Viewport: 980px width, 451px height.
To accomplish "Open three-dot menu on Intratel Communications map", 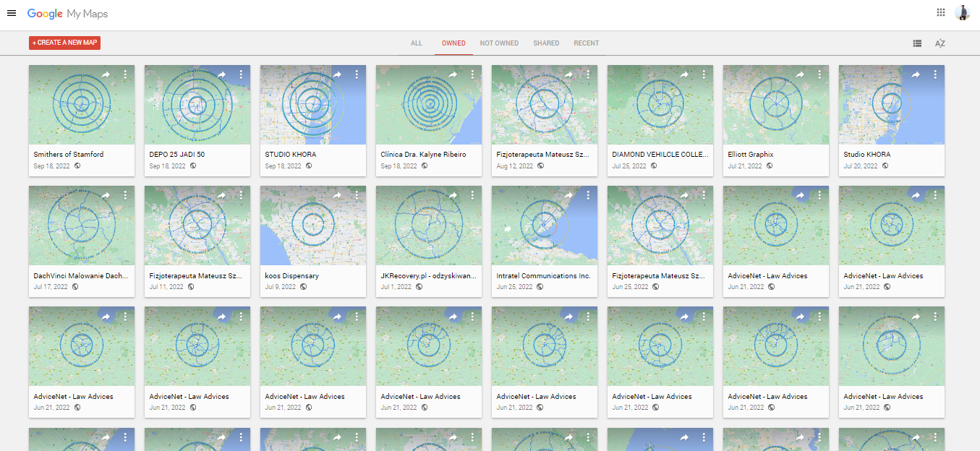I will coord(588,196).
